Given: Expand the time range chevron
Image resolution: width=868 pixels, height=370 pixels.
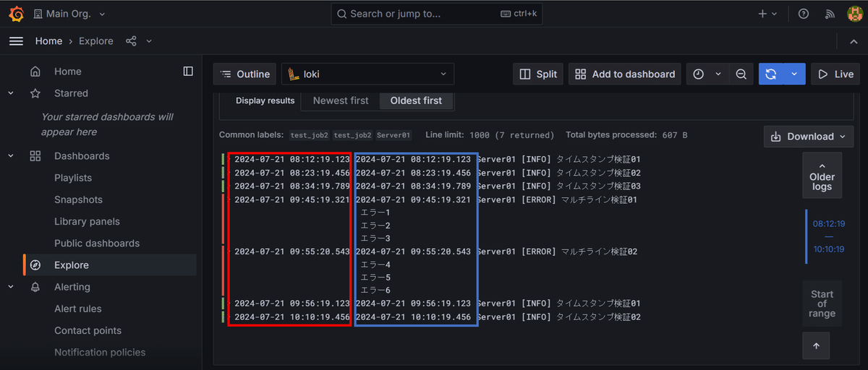Looking at the screenshot, I should [718, 74].
